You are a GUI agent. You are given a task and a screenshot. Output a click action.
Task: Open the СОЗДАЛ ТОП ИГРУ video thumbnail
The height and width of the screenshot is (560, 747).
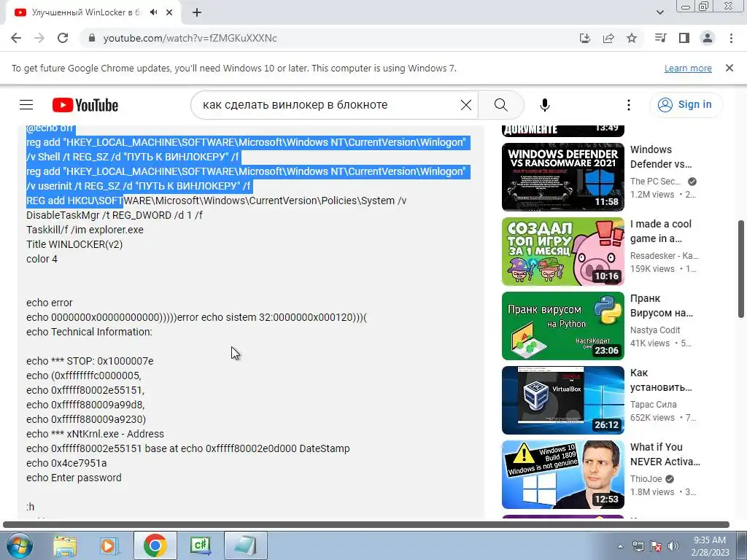click(x=562, y=252)
